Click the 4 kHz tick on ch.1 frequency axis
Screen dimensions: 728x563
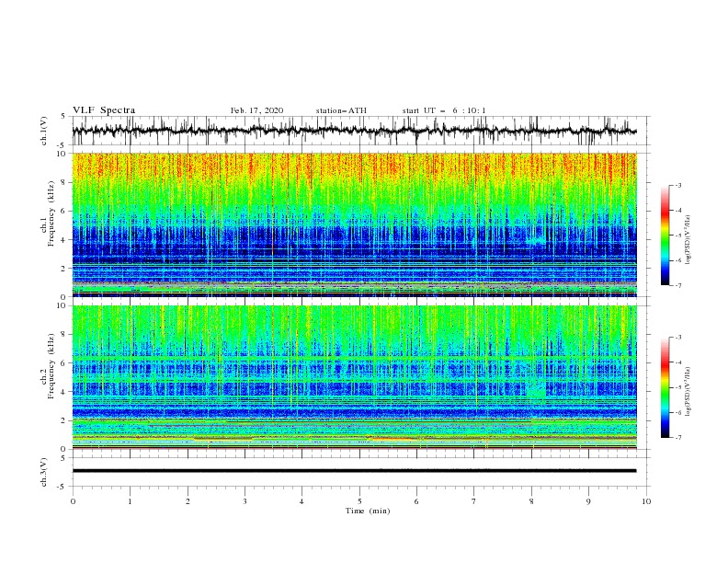point(64,240)
